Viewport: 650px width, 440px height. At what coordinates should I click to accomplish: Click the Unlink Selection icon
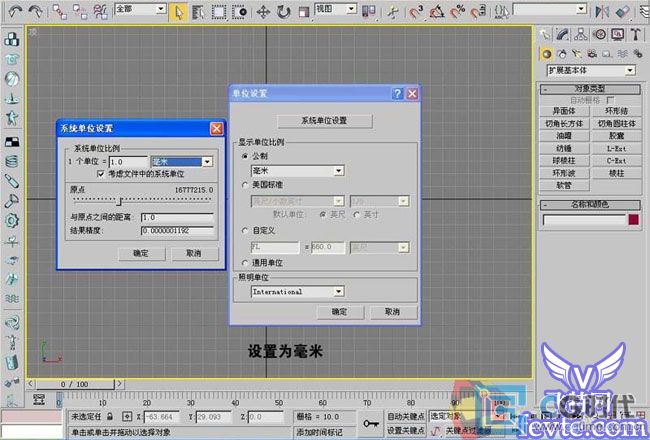tap(80, 12)
